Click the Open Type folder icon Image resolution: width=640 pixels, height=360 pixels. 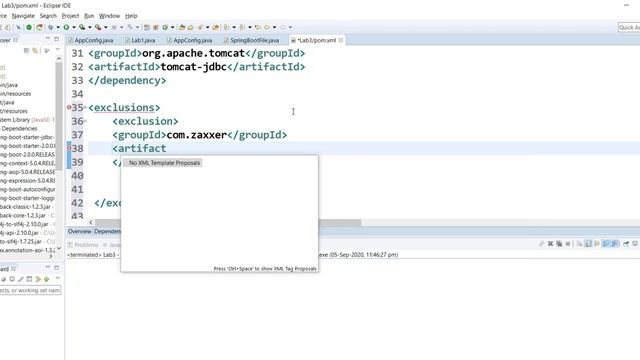click(182, 27)
